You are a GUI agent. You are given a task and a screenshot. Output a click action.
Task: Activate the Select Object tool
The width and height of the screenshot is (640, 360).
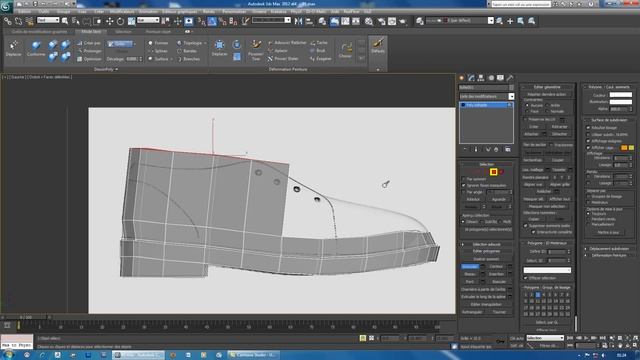tap(65, 21)
